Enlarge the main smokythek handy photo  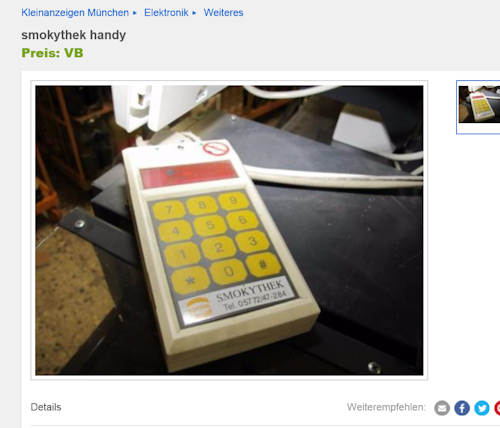(x=229, y=230)
